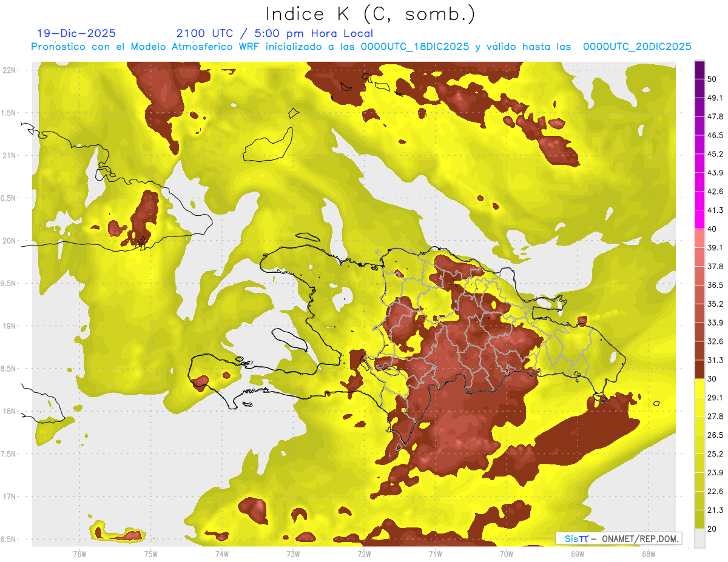Click the colorbar value "22.6"
This screenshot has width=728, height=562.
(x=715, y=492)
